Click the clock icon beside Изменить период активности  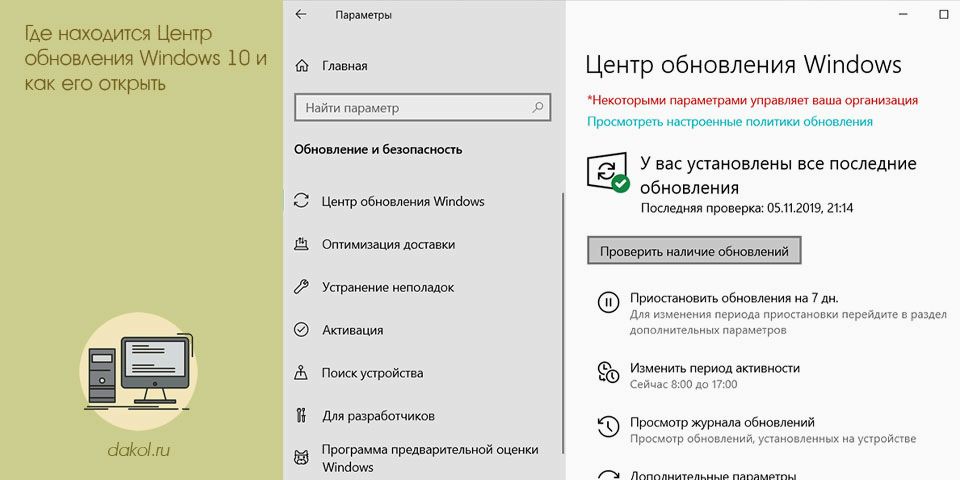click(x=608, y=372)
